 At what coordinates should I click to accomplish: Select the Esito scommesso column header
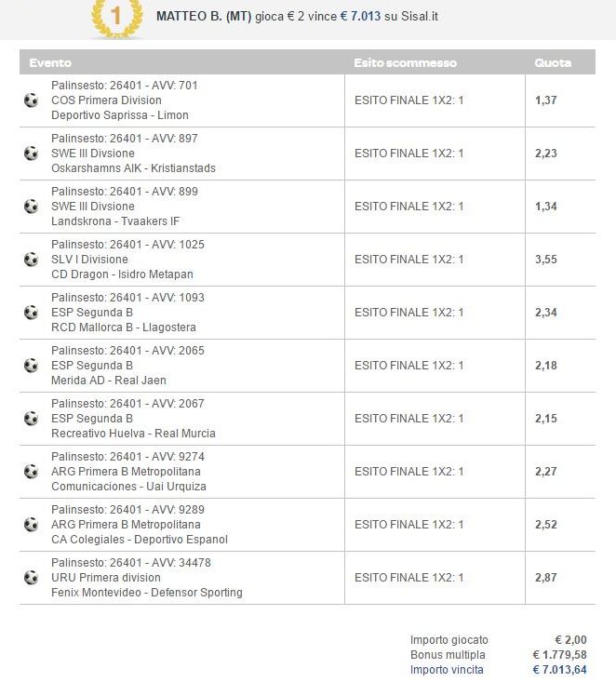click(405, 63)
